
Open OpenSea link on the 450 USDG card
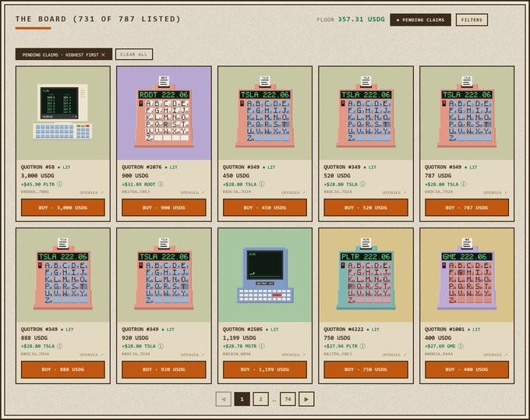[294, 192]
